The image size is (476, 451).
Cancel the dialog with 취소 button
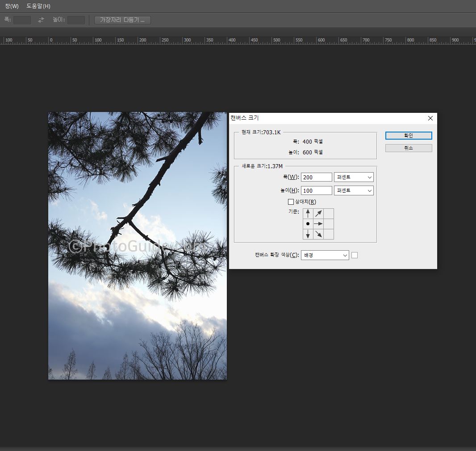(x=409, y=148)
